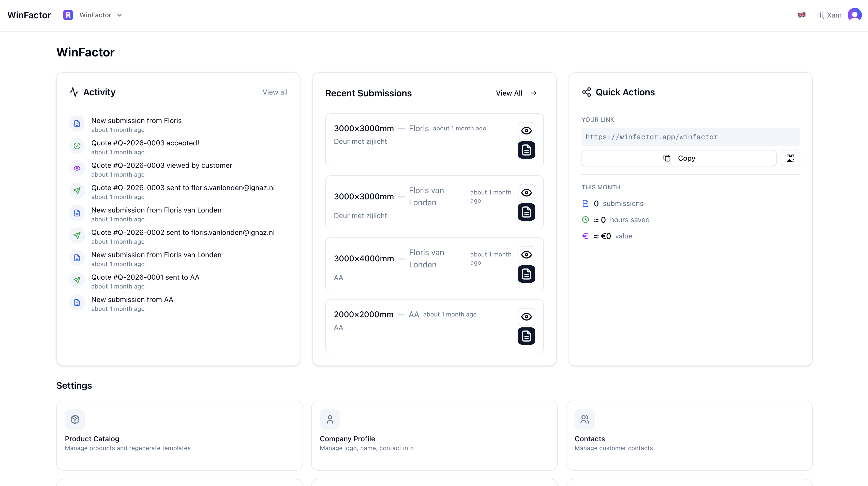
Task: Open the Hi, Xam user menu
Action: tap(828, 15)
